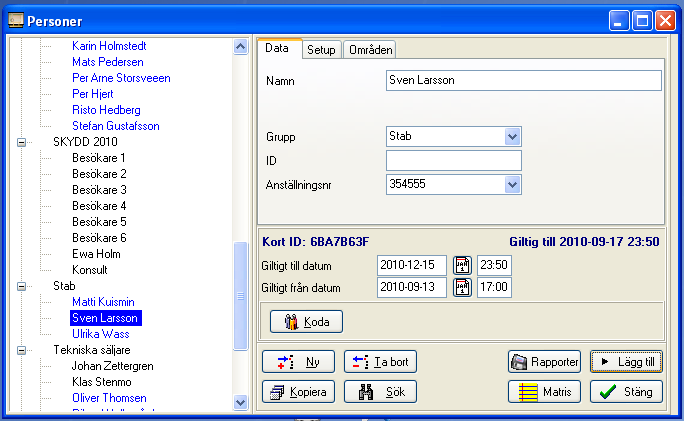
Task: Click tree scrollbar up arrow
Action: coord(240,46)
